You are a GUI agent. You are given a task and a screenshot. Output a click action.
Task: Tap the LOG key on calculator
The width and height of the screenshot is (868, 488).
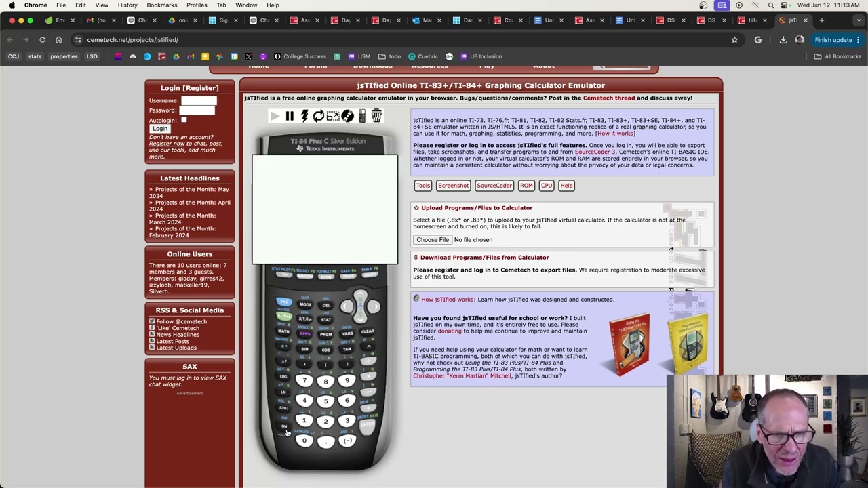283,375
